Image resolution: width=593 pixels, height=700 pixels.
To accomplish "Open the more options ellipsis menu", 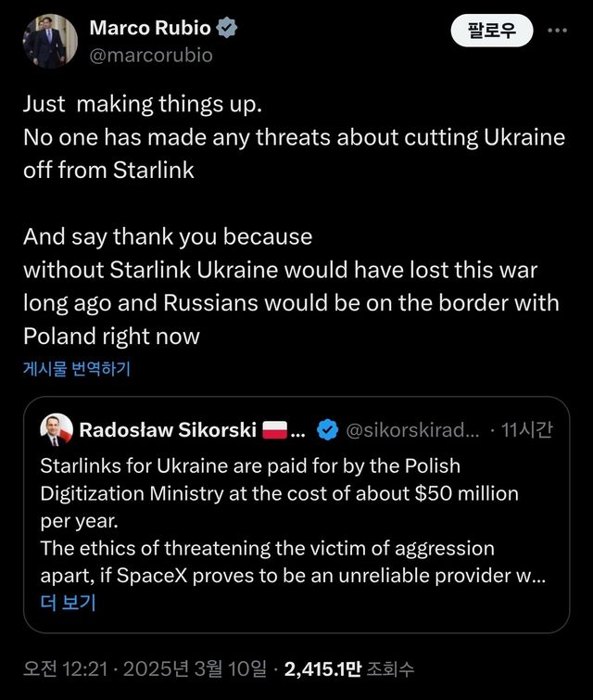I will coord(557,31).
